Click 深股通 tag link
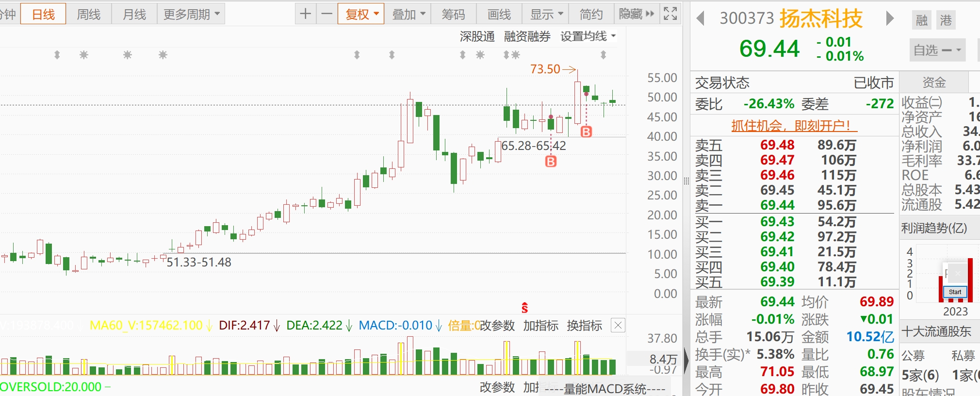 coord(477,36)
